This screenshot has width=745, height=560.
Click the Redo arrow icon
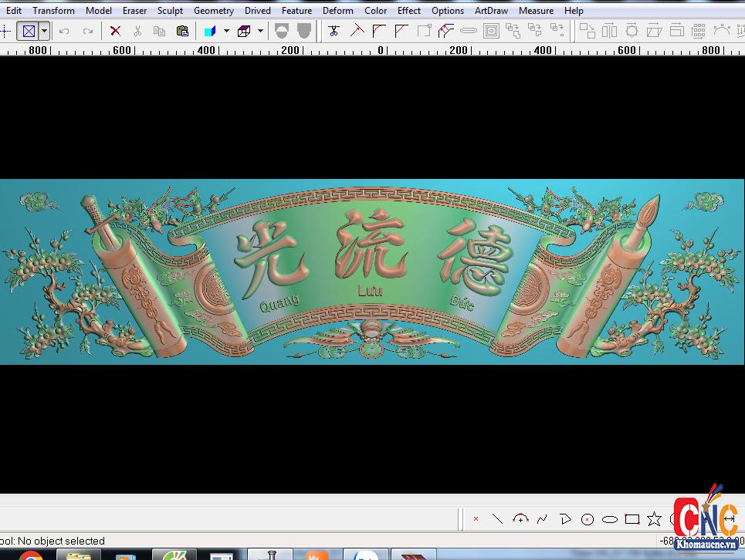pyautogui.click(x=88, y=32)
